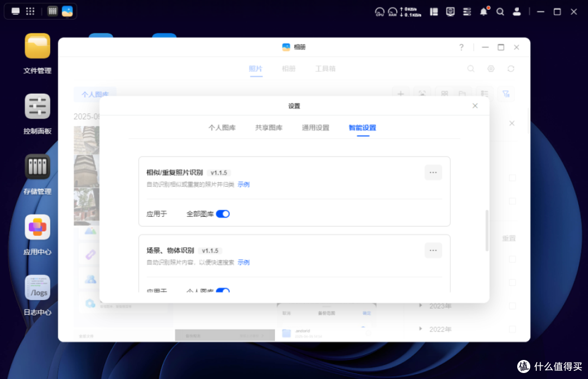The width and height of the screenshot is (588, 379).
Task: Click the folder view icon in 相册 toolbar
Action: coord(462,94)
